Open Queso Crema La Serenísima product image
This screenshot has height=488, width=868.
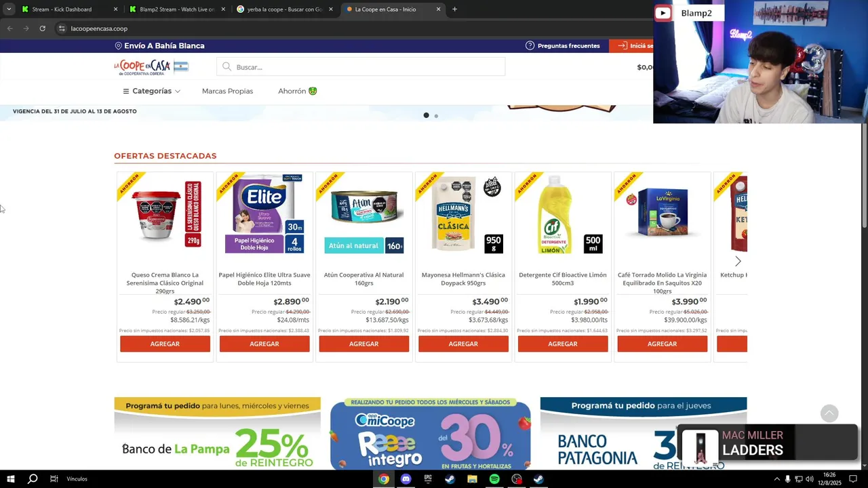165,215
